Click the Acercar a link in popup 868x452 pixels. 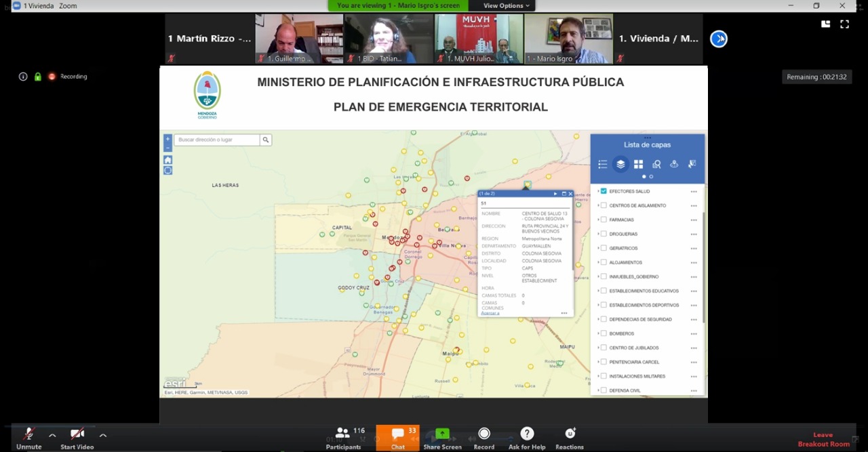coord(490,313)
